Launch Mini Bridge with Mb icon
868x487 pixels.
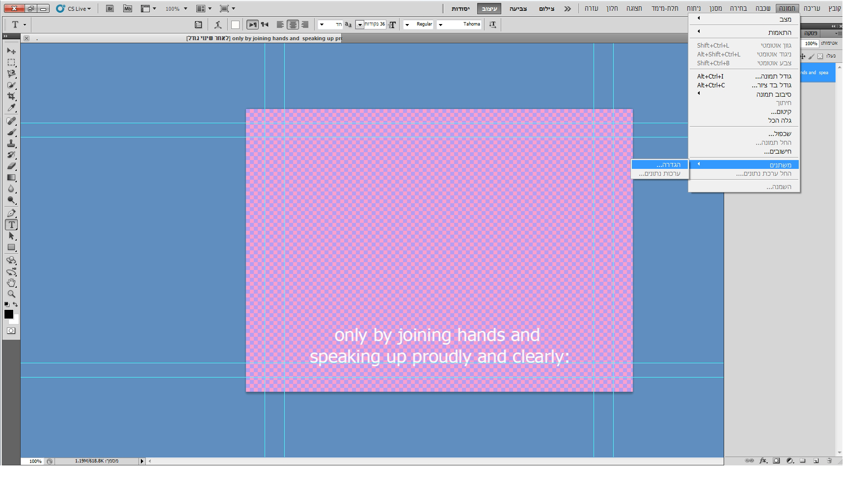pos(128,8)
